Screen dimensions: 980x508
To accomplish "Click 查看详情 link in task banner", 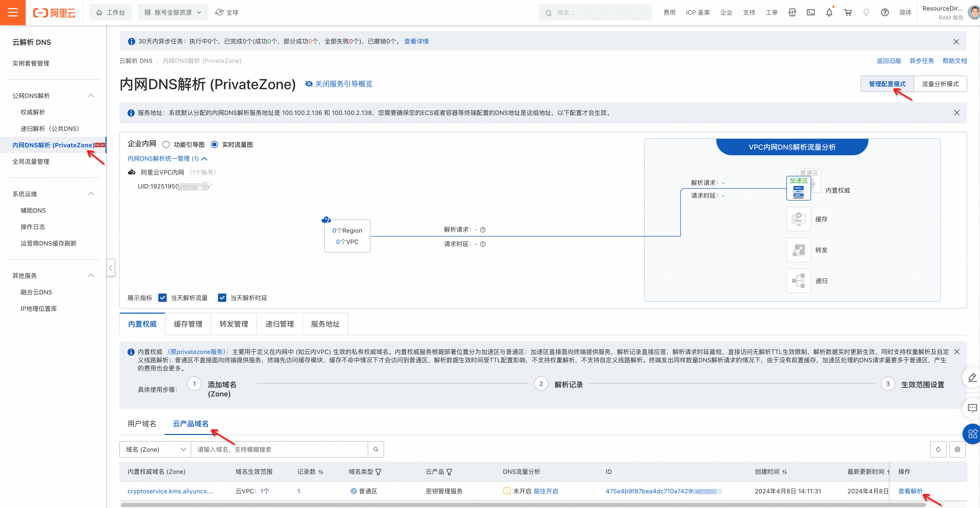I will [x=416, y=41].
